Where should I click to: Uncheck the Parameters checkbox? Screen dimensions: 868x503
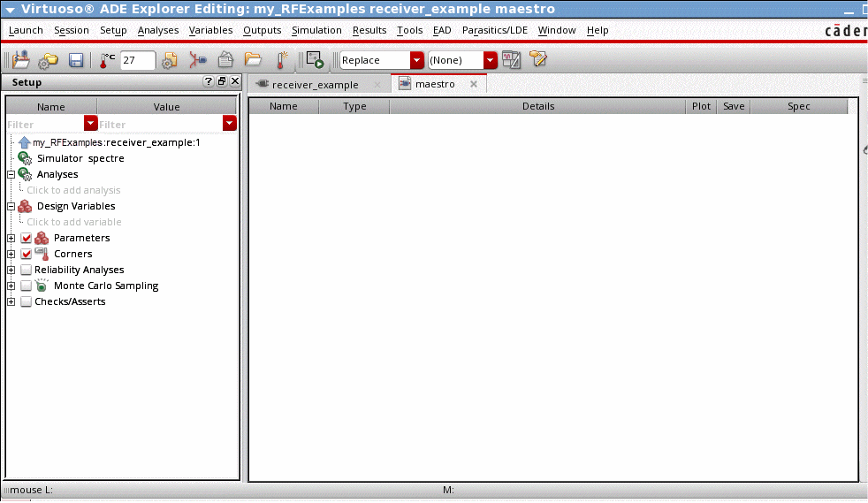[26, 239]
